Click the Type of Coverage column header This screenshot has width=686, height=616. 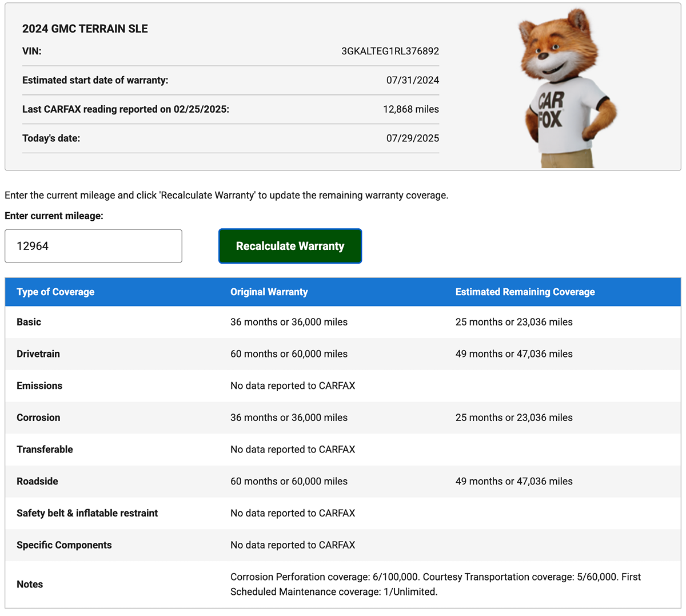click(55, 292)
